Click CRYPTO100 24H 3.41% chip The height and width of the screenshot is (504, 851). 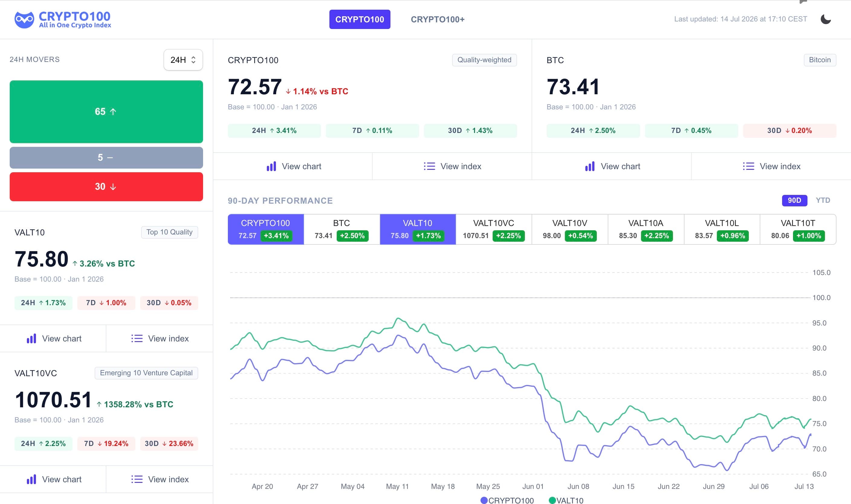[x=274, y=131]
